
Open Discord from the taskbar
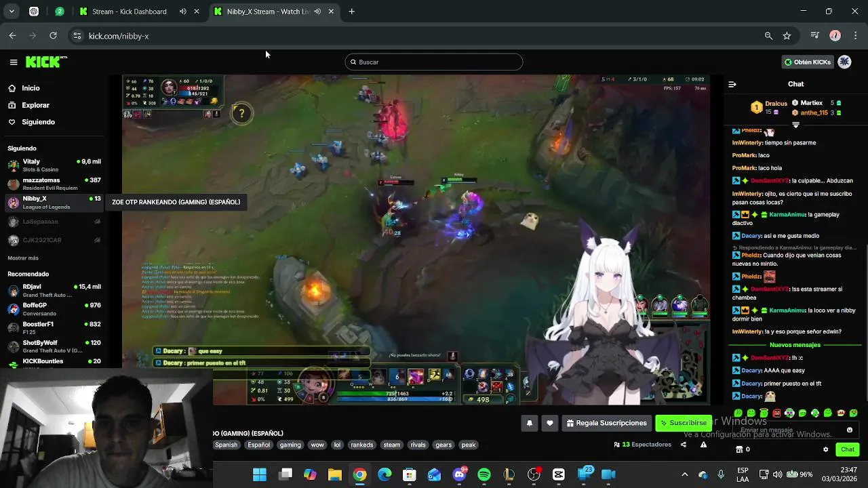click(459, 474)
